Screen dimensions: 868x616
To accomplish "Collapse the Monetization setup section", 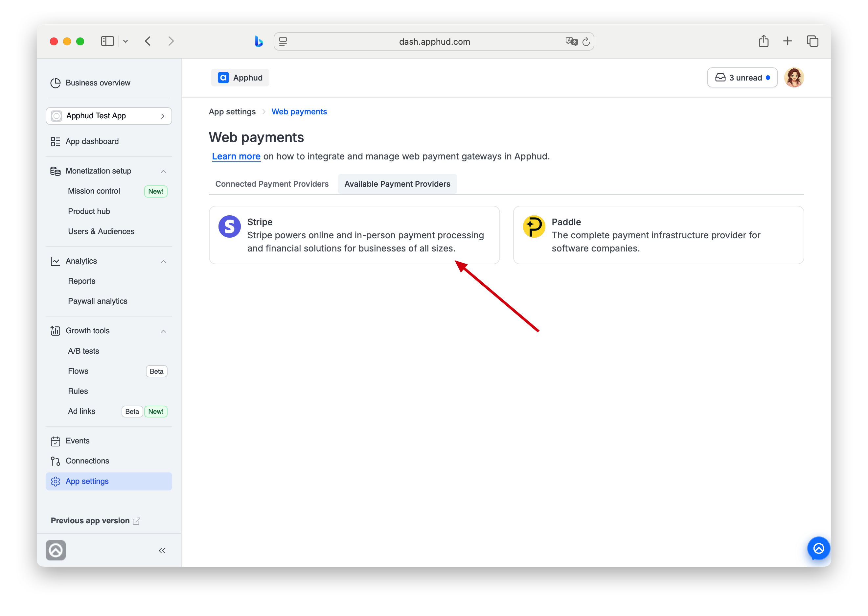I will coord(163,171).
